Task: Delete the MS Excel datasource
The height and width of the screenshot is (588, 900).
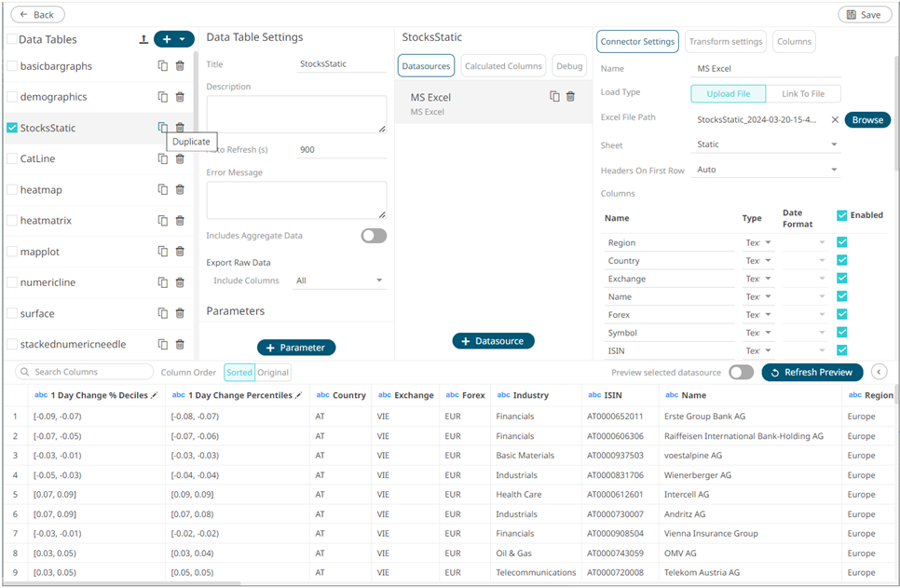Action: point(571,97)
